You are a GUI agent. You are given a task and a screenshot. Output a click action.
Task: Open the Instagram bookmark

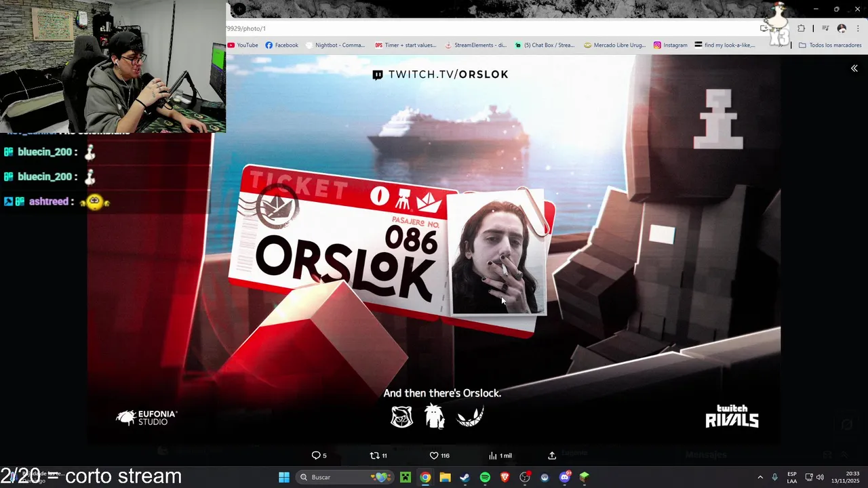click(670, 45)
